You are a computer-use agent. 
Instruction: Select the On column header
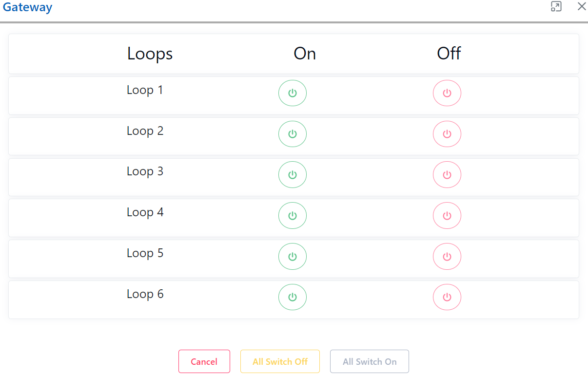coord(304,54)
